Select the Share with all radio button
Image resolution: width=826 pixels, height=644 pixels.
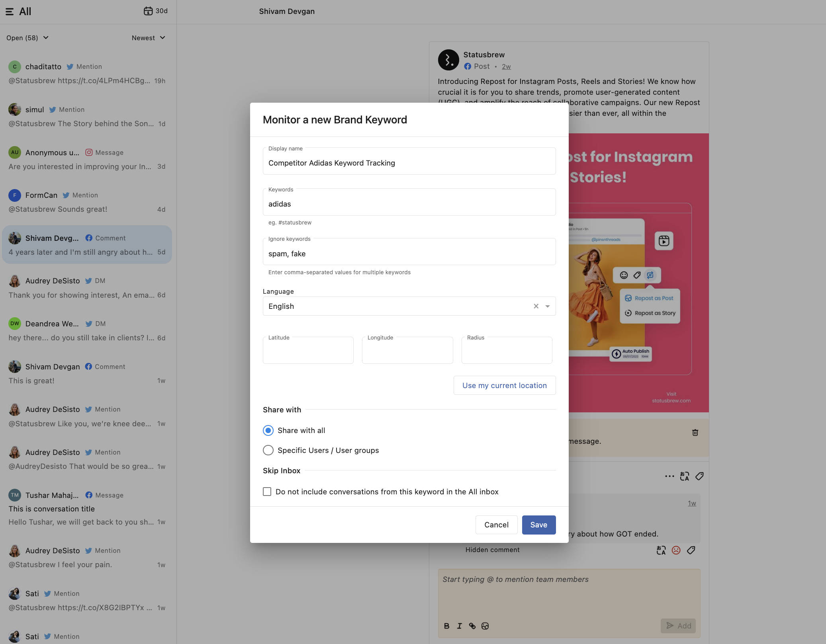[268, 430]
